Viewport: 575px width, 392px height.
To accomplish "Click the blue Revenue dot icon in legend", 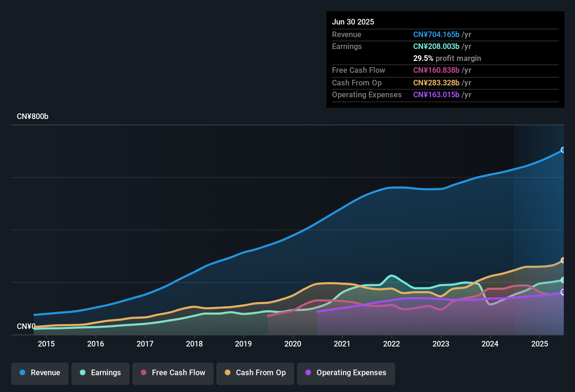I will [22, 373].
